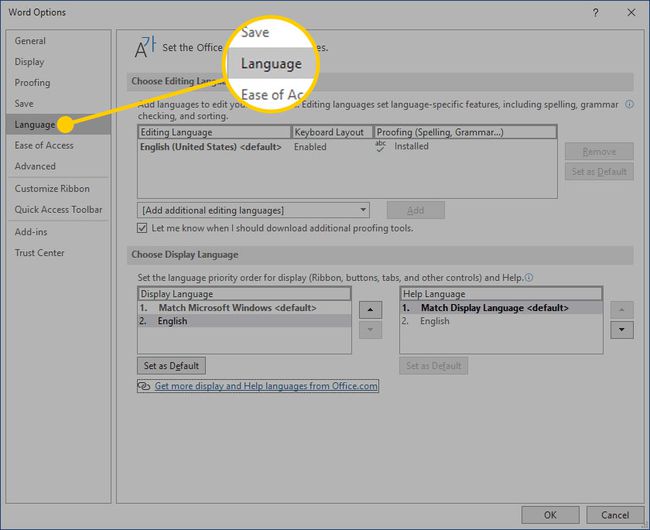650x530 pixels.
Task: Move help language down with arrow
Action: tap(622, 330)
